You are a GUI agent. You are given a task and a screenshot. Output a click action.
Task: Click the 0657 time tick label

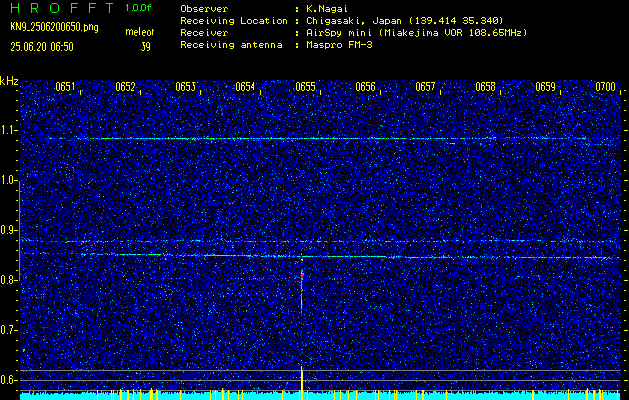click(x=425, y=87)
